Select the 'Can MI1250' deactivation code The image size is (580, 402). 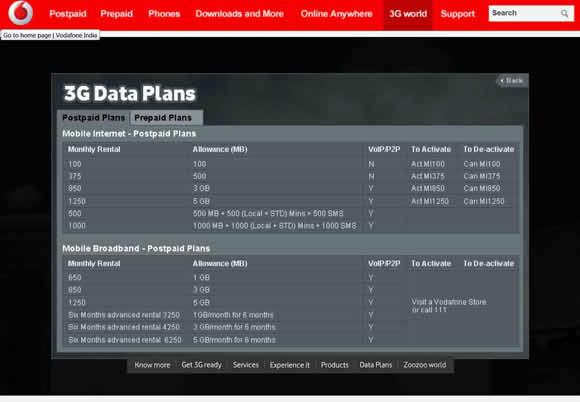coord(484,202)
